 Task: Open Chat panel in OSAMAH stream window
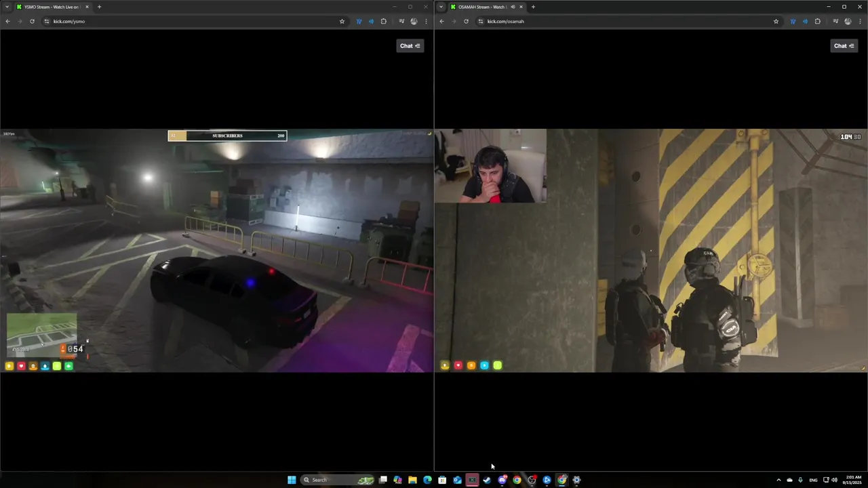844,45
